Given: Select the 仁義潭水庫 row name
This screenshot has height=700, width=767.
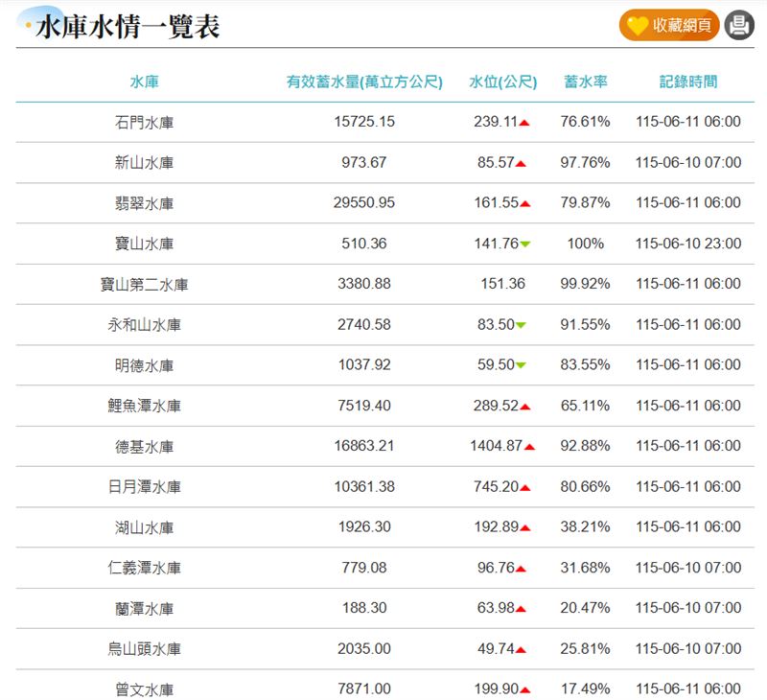Looking at the screenshot, I should coord(145,568).
